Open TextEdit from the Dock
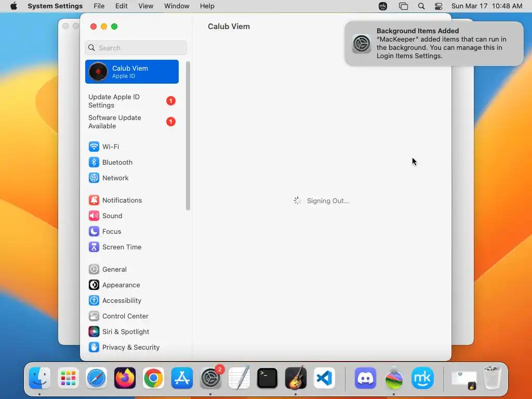 click(239, 378)
